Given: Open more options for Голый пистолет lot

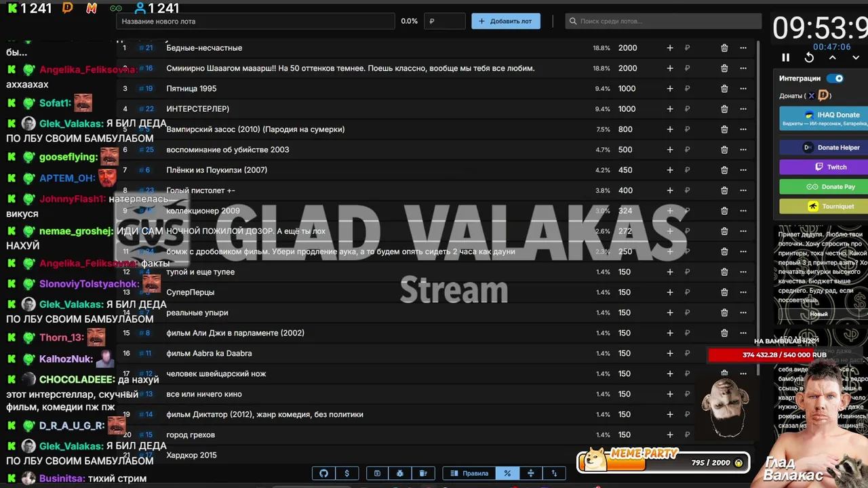Looking at the screenshot, I should click(743, 190).
